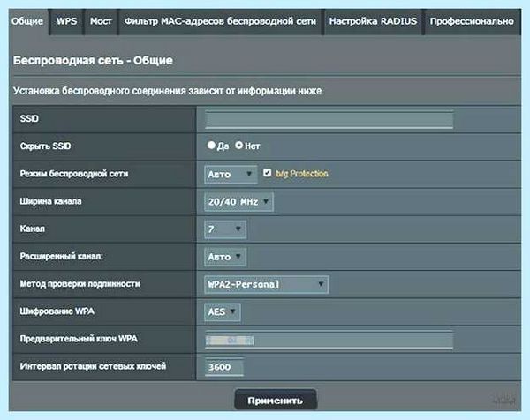
Task: Open the Профессионально tab
Action: [472, 21]
